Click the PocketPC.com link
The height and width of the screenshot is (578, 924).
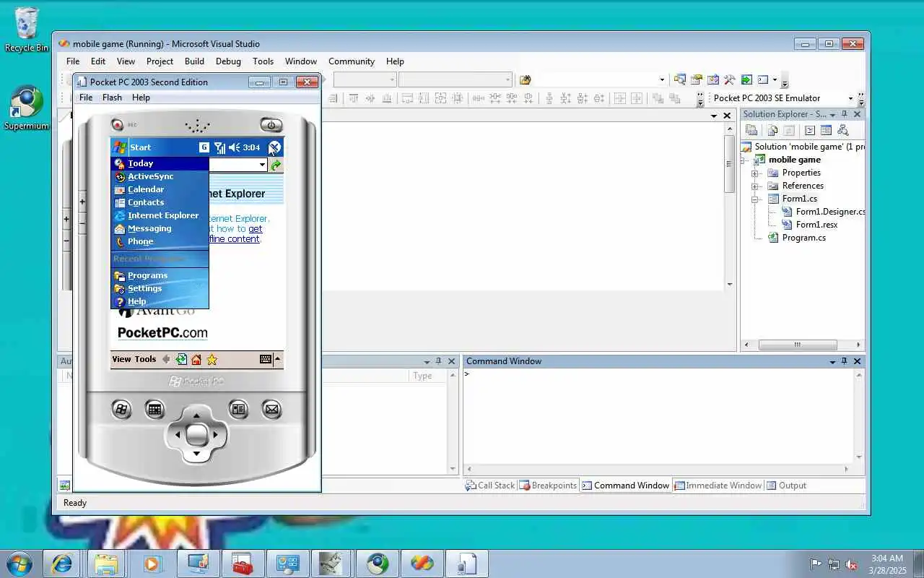pos(162,333)
